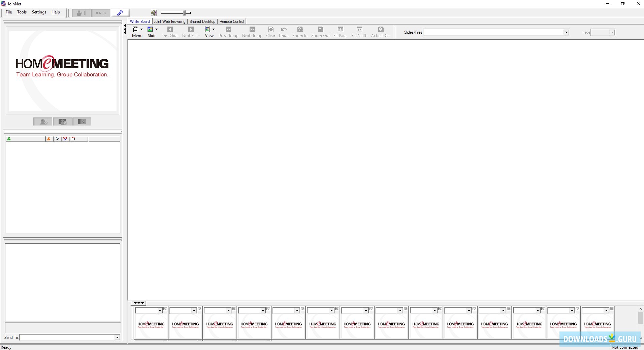Image resolution: width=644 pixels, height=350 pixels.
Task: Switch to the Joint Web Browsing tab
Action: (169, 21)
